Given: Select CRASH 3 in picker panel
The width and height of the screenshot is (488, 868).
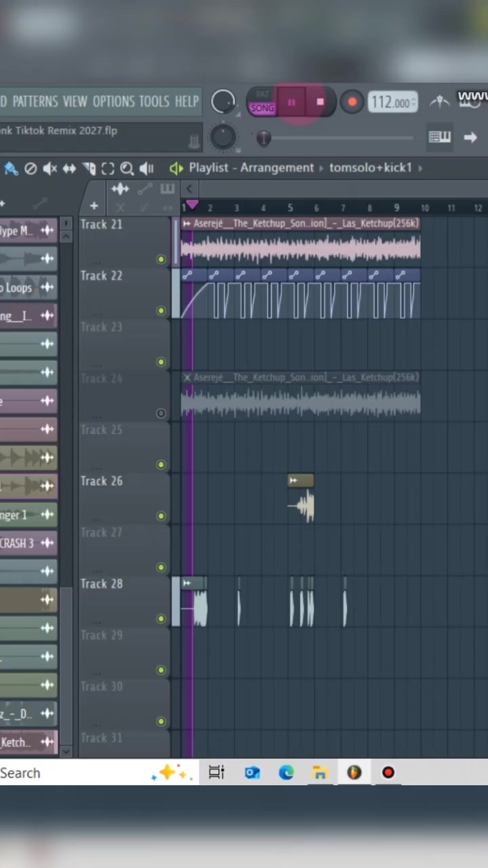Looking at the screenshot, I should click(28, 543).
